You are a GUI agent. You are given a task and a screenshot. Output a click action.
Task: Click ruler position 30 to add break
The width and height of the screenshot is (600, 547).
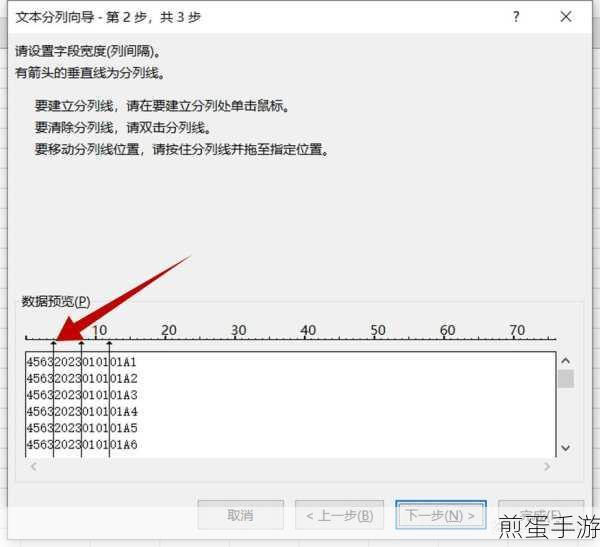(x=238, y=331)
